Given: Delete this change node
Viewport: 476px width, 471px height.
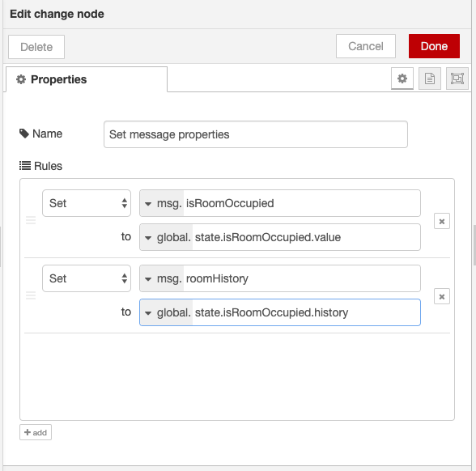Looking at the screenshot, I should 36,47.
